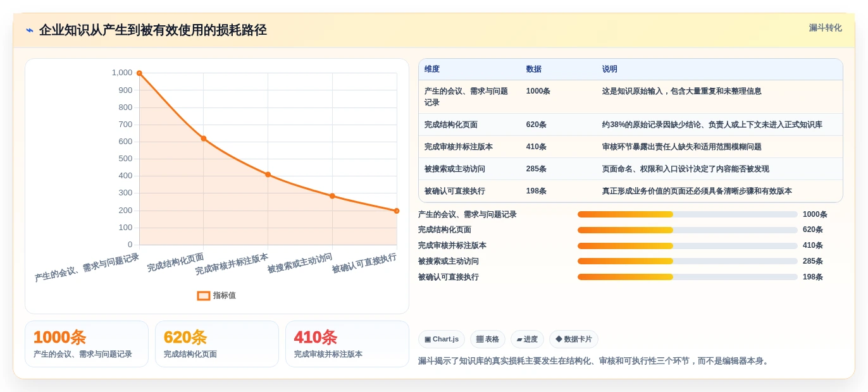Click the 620条 data card
This screenshot has width=868, height=392.
point(217,344)
